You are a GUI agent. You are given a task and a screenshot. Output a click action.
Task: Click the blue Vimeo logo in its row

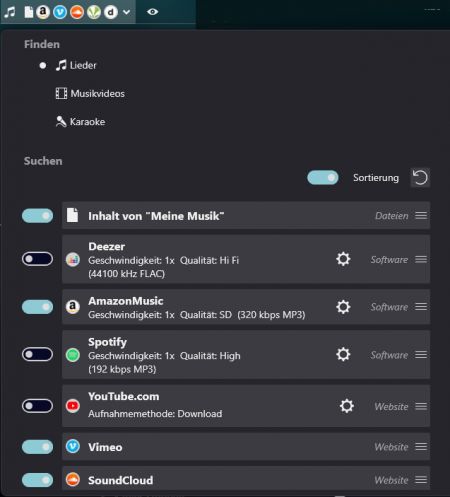tap(73, 447)
